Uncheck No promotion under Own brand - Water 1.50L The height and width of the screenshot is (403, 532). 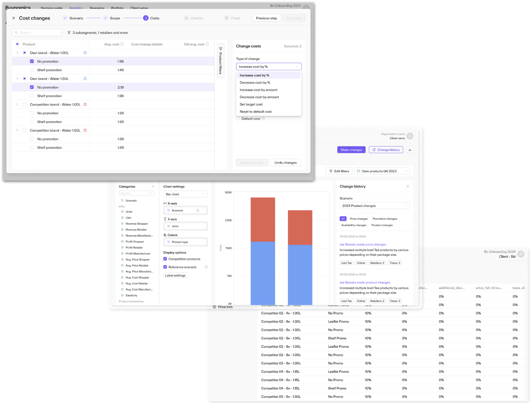pos(32,87)
